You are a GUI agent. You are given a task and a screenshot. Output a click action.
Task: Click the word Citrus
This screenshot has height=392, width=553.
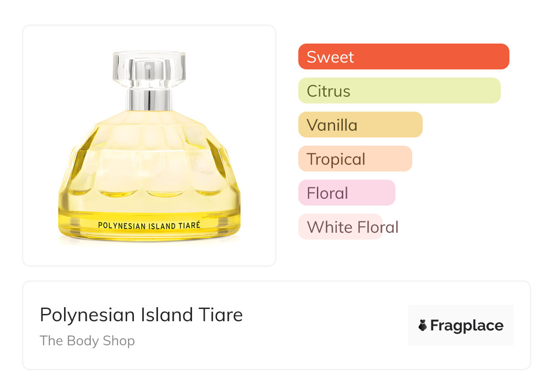[328, 91]
